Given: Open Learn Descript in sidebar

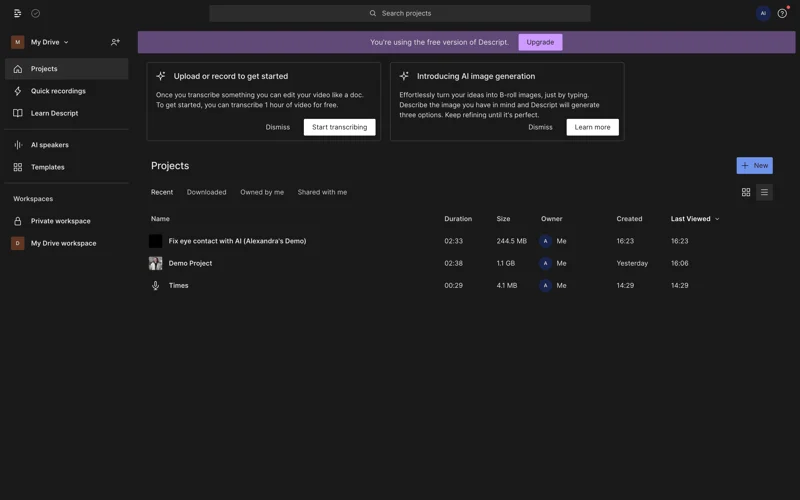Looking at the screenshot, I should click(66, 113).
